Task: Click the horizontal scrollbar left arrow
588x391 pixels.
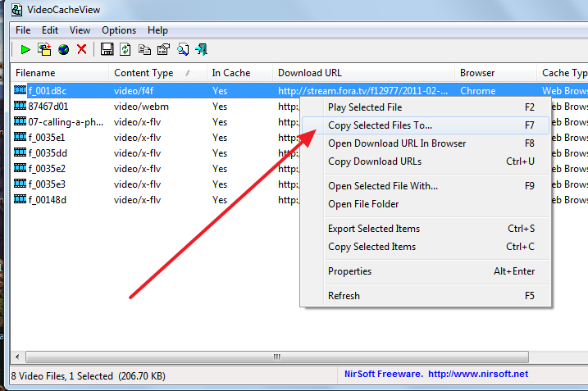Action: 17,357
